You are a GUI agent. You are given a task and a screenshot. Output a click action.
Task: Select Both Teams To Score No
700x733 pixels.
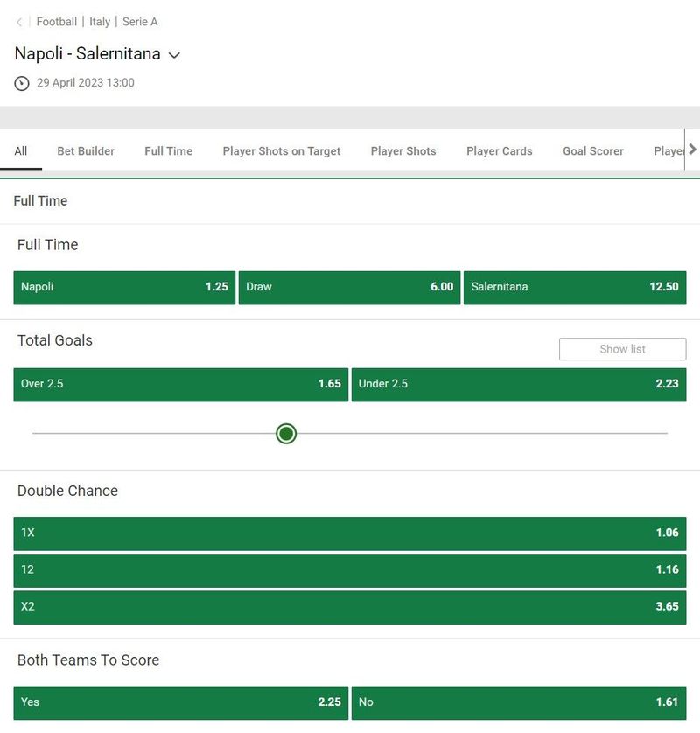tap(519, 702)
